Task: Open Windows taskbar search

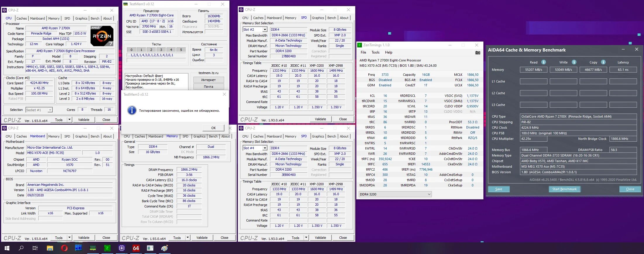Action: [21, 248]
